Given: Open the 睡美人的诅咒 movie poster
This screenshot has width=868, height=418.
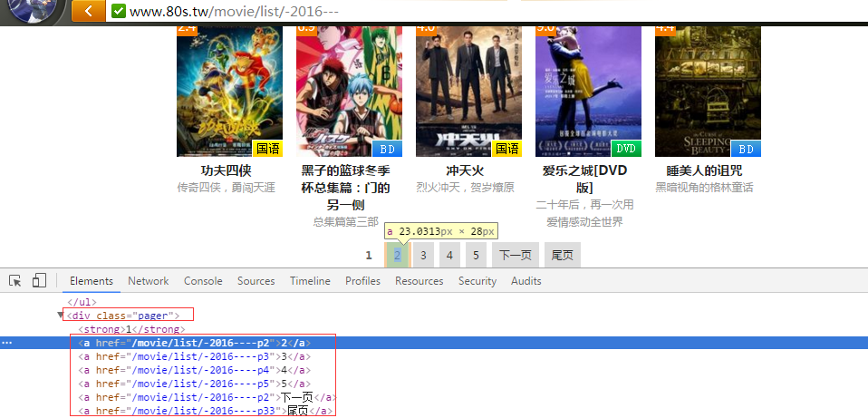Looking at the screenshot, I should pyautogui.click(x=708, y=91).
